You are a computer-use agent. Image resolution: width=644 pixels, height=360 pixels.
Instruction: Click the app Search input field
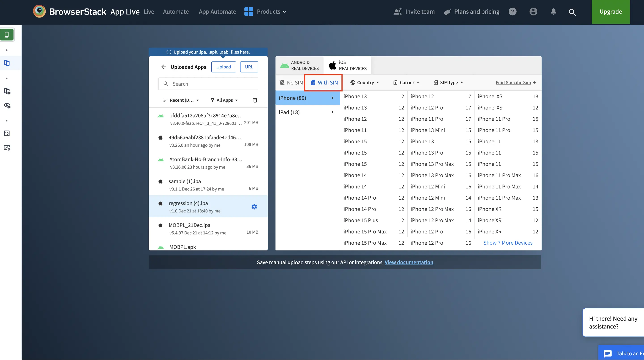pyautogui.click(x=208, y=84)
